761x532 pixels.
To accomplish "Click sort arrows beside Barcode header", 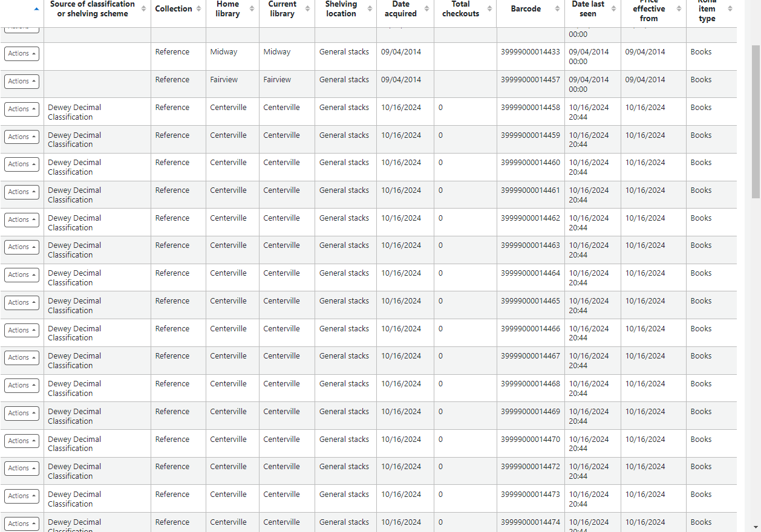I will click(558, 9).
